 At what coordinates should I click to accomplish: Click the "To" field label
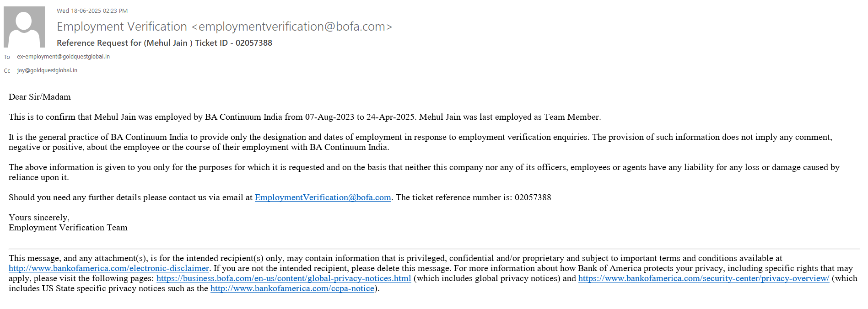(7, 57)
